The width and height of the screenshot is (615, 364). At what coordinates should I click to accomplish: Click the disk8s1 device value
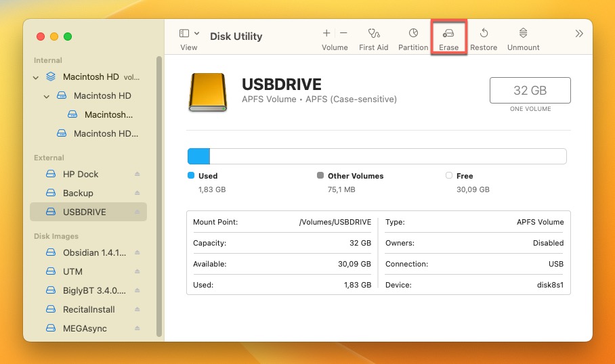point(550,285)
